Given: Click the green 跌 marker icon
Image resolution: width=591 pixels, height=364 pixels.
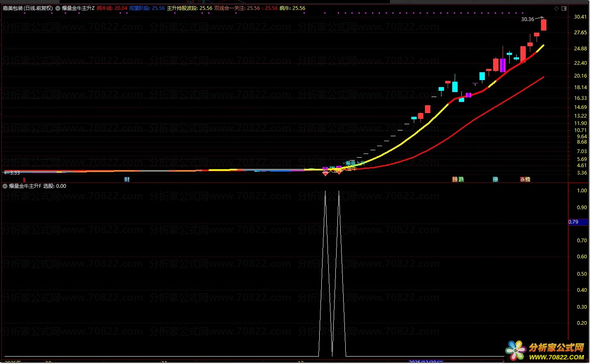Looking at the screenshot, I should 461,180.
